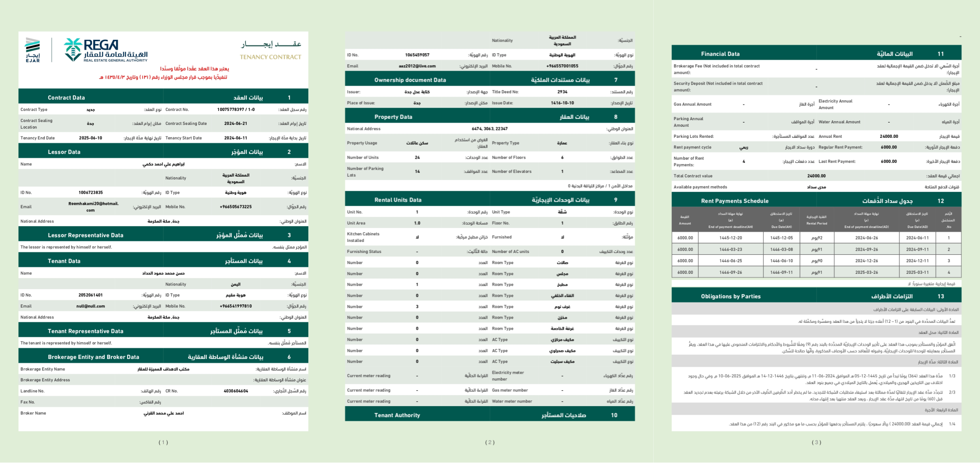Click the page number (1) label
The height and width of the screenshot is (463, 980).
[x=163, y=442]
